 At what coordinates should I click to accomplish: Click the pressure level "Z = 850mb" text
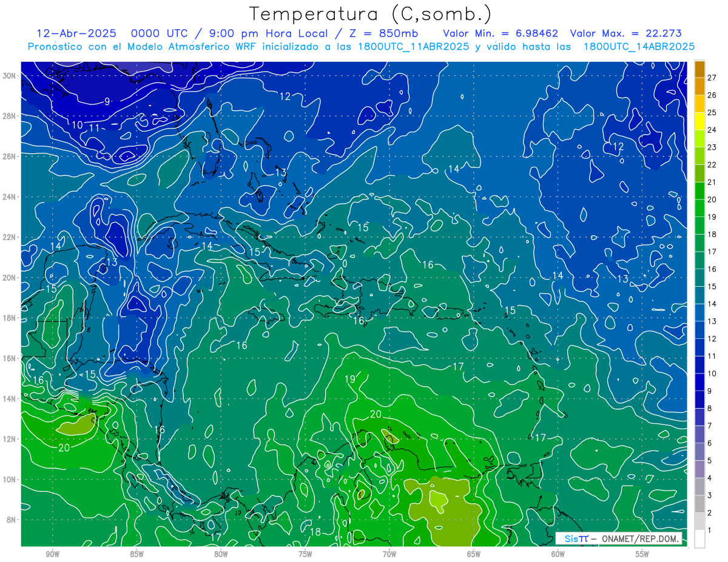coord(380,33)
